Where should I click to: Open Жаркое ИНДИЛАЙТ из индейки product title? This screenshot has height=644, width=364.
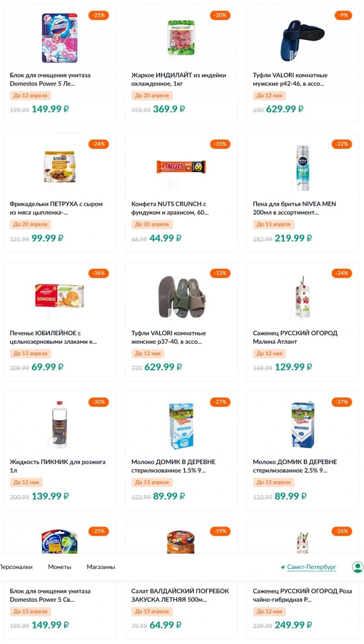point(179,75)
